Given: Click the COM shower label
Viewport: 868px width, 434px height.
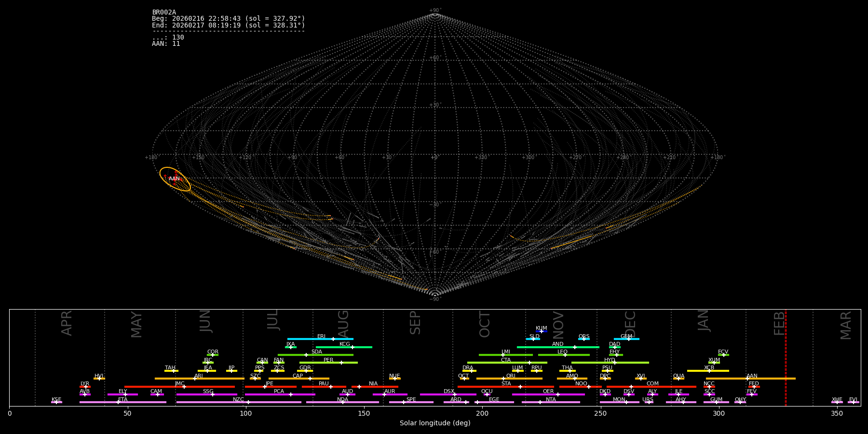Looking at the screenshot, I should [652, 384].
